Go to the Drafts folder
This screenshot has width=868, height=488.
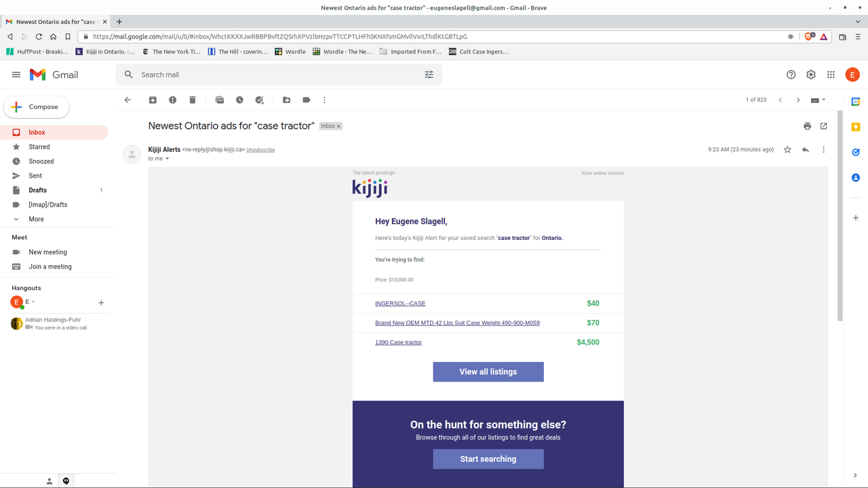tap(37, 190)
